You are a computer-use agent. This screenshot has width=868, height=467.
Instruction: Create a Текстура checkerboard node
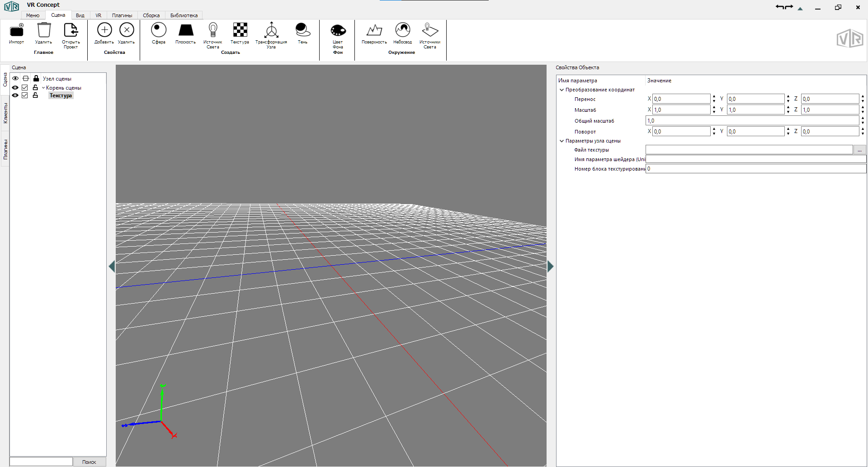tap(240, 30)
